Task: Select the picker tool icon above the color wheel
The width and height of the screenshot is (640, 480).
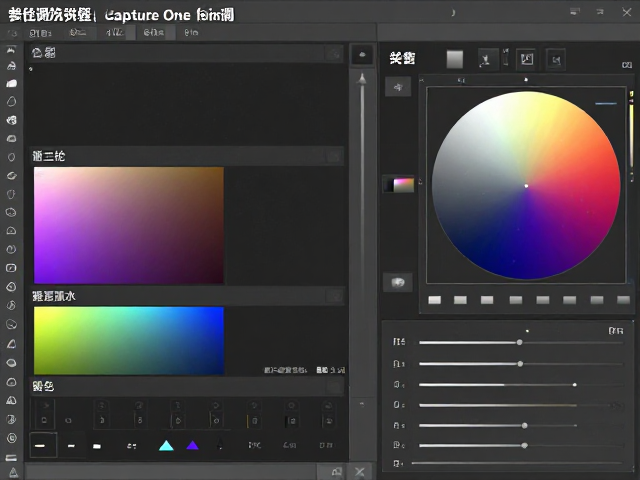Action: pyautogui.click(x=488, y=60)
